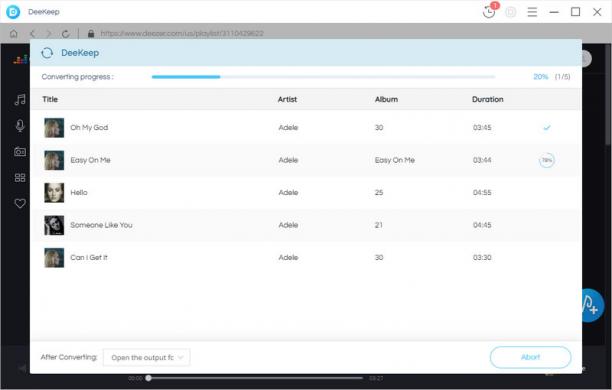Abort the conversion process

[530, 357]
